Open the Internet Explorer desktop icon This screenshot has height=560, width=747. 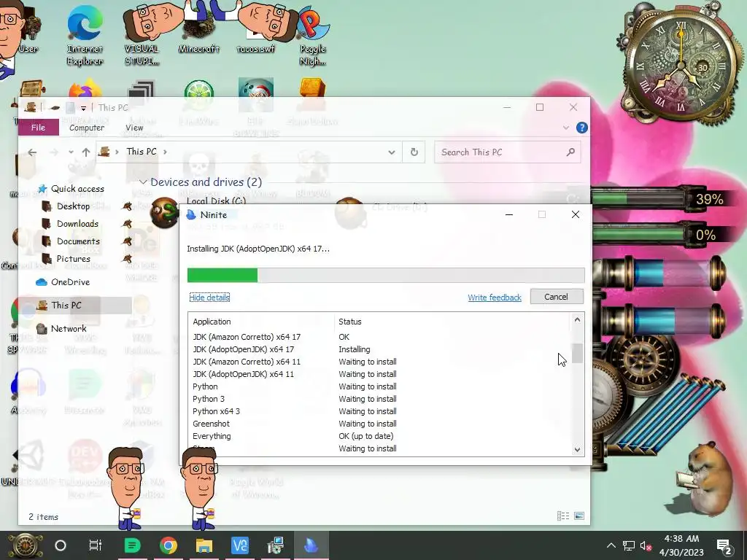[85, 36]
